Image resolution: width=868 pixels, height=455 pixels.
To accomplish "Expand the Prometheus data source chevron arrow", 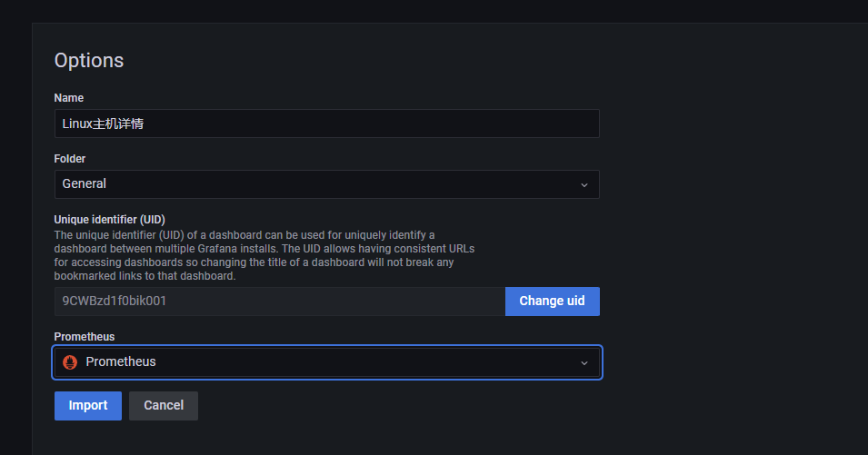I will (x=584, y=362).
